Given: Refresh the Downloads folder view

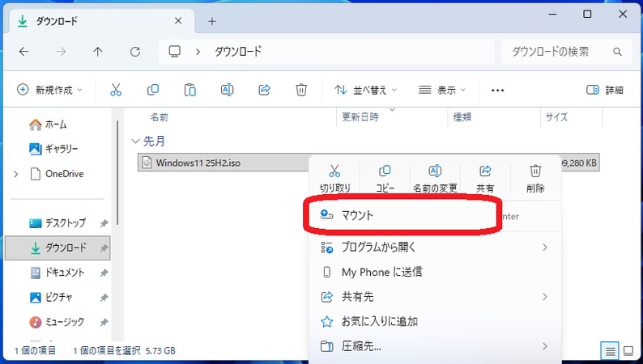Looking at the screenshot, I should (x=135, y=52).
